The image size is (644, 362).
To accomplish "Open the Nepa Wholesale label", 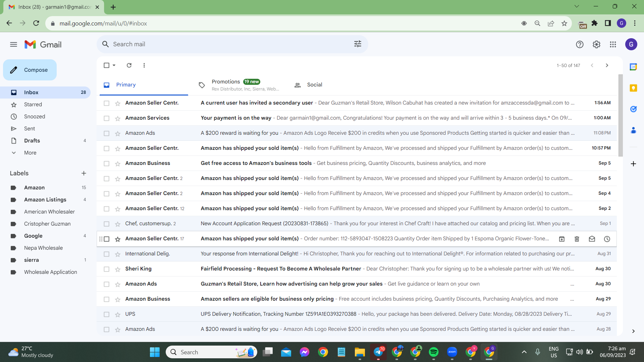I will click(x=43, y=248).
